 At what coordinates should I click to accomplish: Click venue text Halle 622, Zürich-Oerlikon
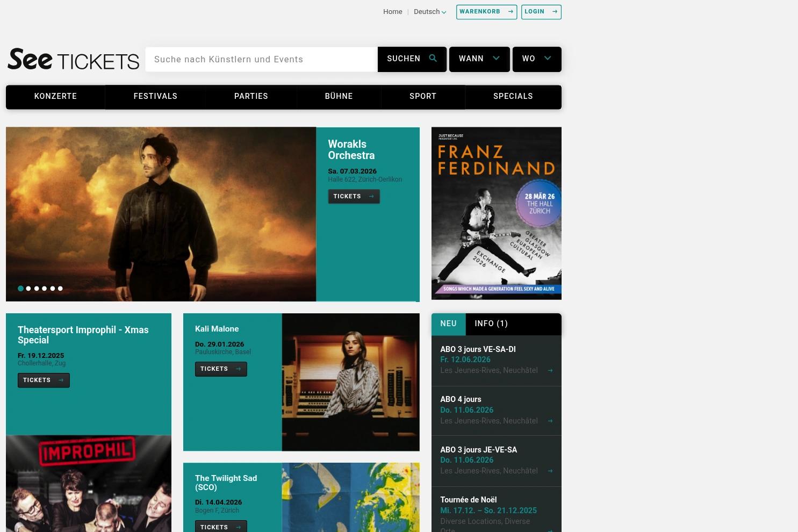coord(365,179)
